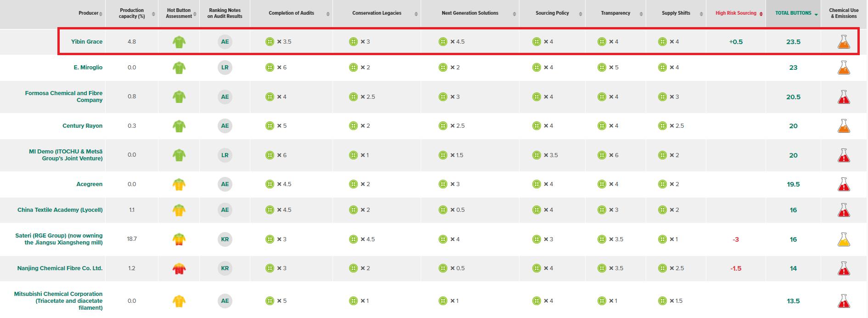868x318 pixels.
Task: Click Century Rayon orange flask icon
Action: pos(844,126)
